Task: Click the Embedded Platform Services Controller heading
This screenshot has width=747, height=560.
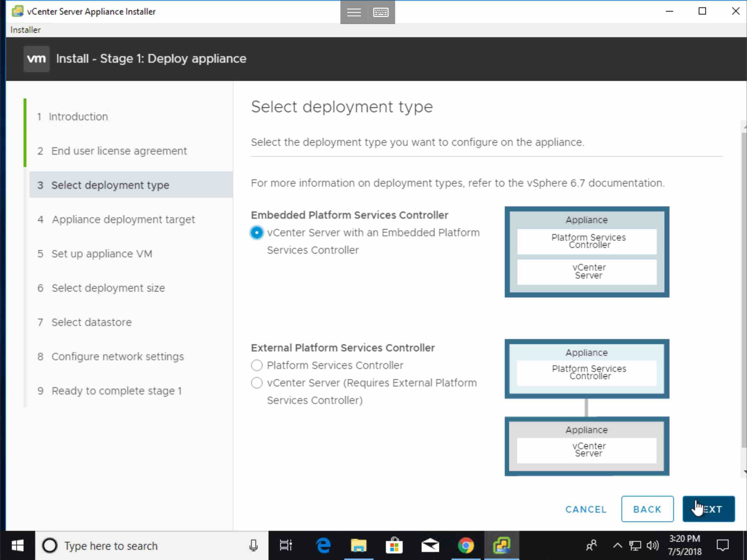Action: (349, 215)
